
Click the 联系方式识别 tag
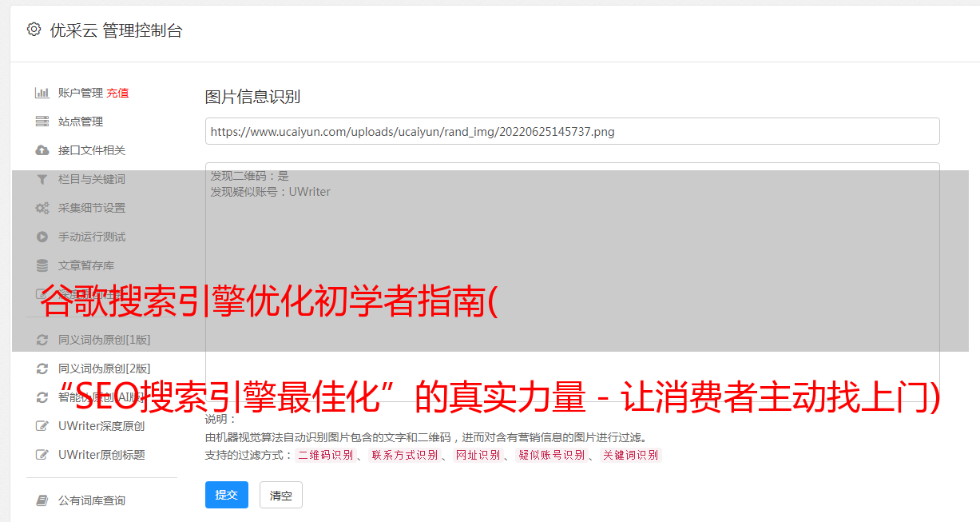(x=404, y=455)
